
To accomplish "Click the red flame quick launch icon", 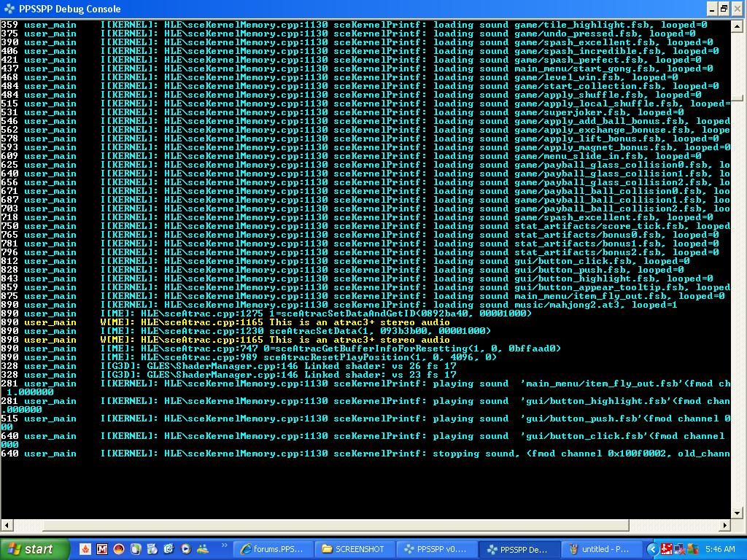I will (85, 549).
